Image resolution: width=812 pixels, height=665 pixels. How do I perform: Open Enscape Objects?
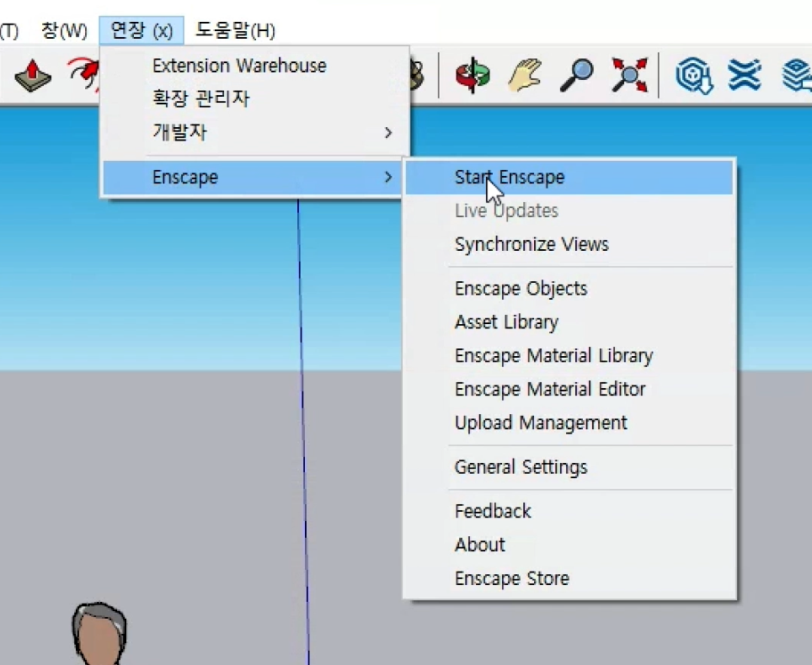[x=569, y=288]
